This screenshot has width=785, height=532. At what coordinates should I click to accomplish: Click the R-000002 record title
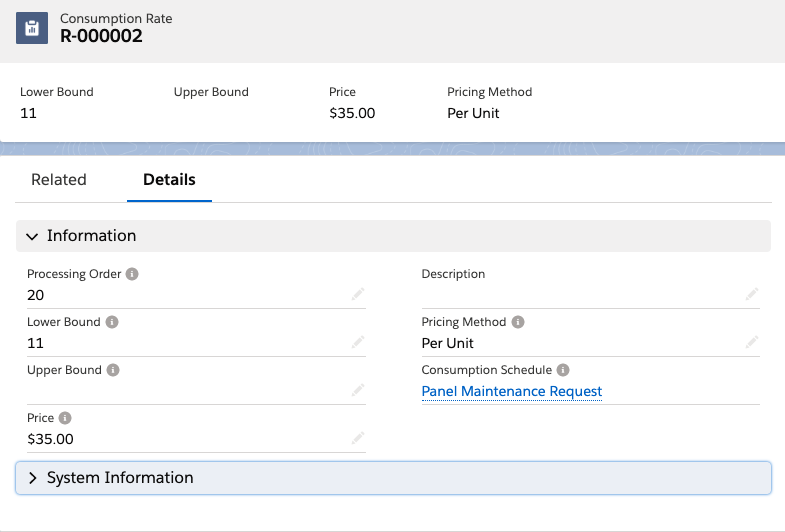tap(101, 36)
